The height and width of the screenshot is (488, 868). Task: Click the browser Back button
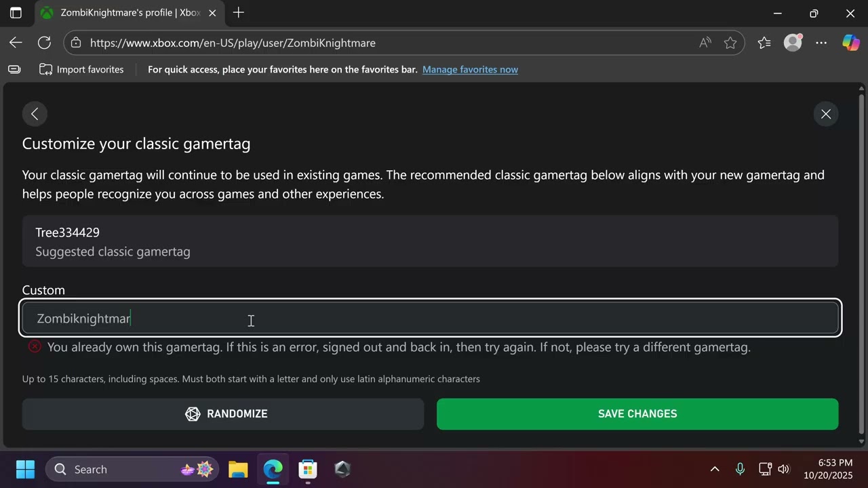click(16, 43)
